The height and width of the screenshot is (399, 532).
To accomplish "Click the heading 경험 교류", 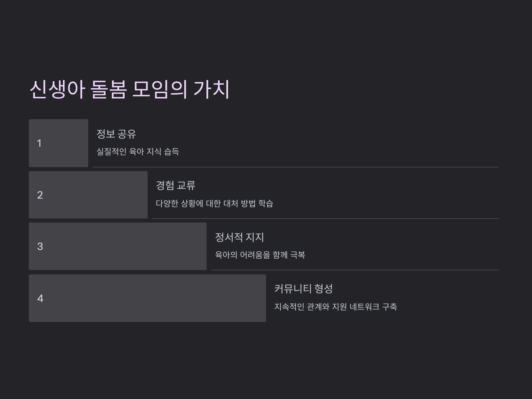I will tap(176, 186).
